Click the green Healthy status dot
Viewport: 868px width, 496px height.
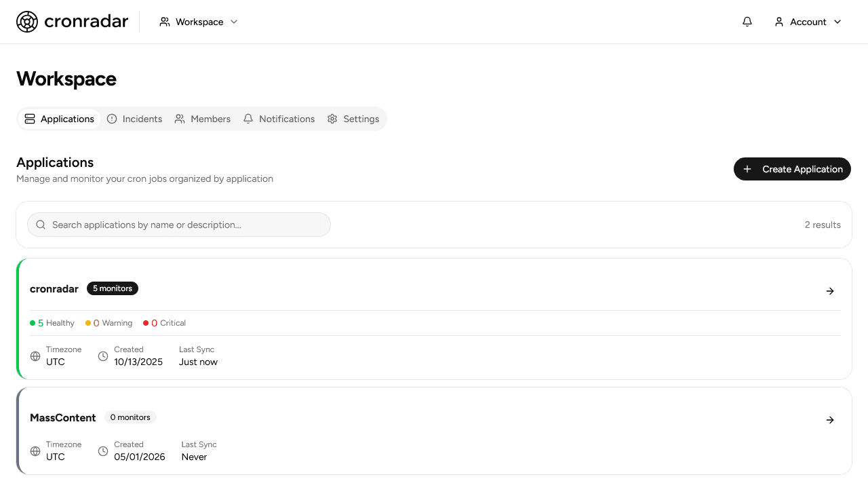coord(33,323)
